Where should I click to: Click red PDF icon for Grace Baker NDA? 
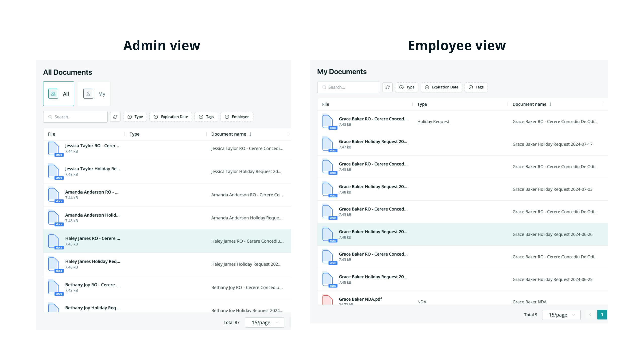[x=328, y=300]
